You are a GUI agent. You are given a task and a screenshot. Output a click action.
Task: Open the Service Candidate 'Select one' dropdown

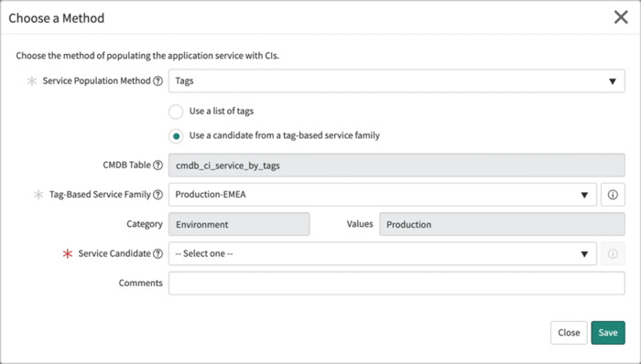point(383,254)
